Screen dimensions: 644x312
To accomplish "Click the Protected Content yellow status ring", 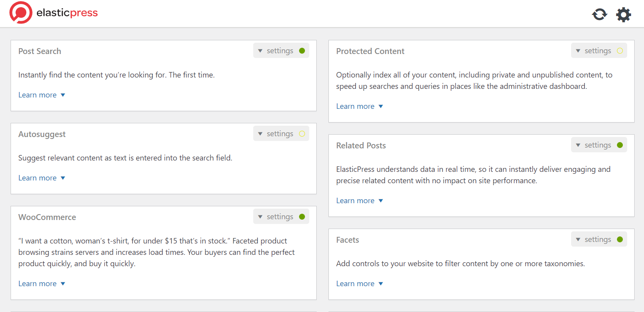I will point(620,50).
